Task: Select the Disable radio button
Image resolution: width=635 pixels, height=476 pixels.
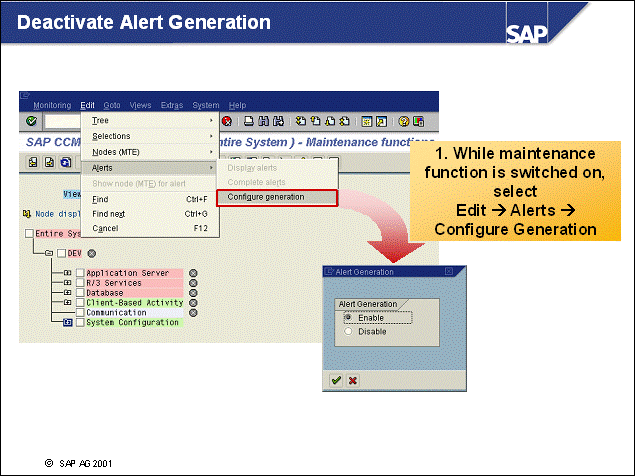Action: [x=348, y=331]
